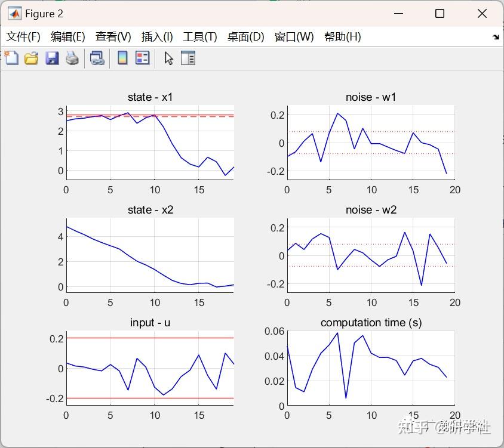Dock the figure into the MATLAB desktop

coord(496,36)
